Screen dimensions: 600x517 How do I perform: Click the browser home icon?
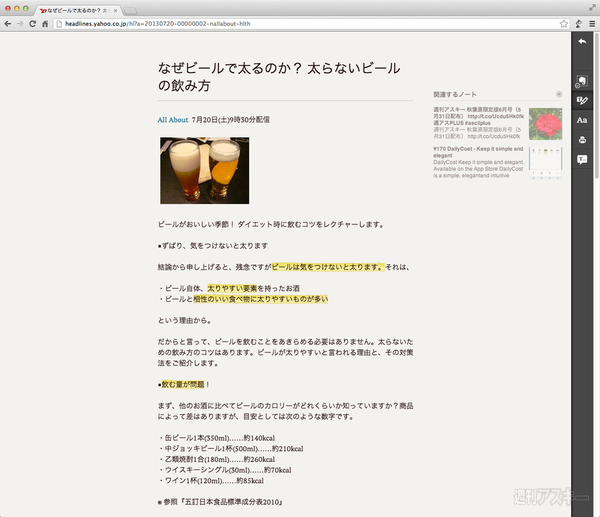(45, 24)
